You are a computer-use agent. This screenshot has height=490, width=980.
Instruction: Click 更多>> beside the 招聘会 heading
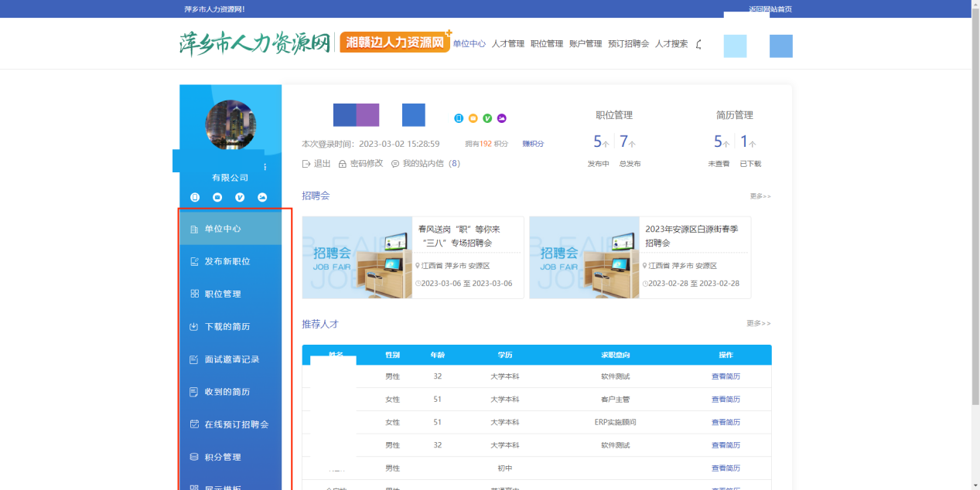point(760,196)
